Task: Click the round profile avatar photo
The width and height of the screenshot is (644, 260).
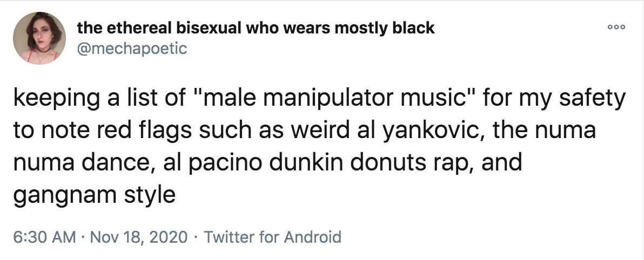Action: coord(39,38)
